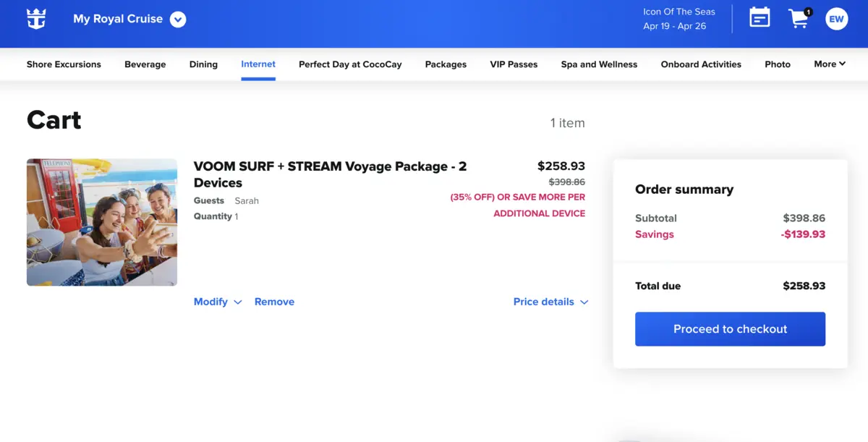The image size is (868, 442).
Task: Switch to the Photo tab
Action: (x=778, y=64)
